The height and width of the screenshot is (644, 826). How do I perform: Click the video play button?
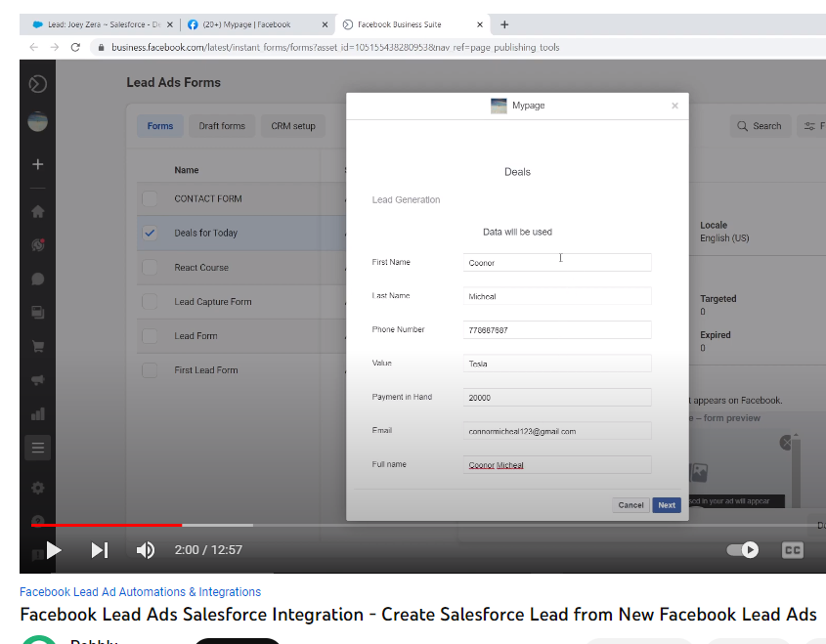tap(53, 550)
